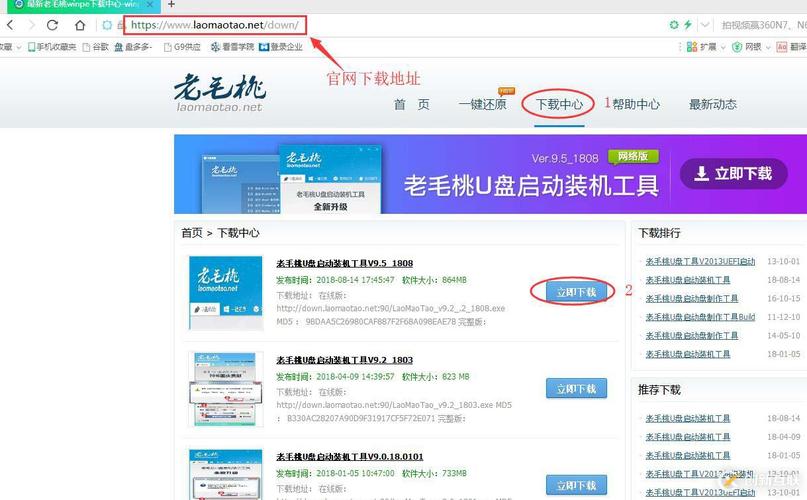Viewport: 807px width, 500px height.
Task: Click the search box with 360N7 text
Action: click(764, 25)
